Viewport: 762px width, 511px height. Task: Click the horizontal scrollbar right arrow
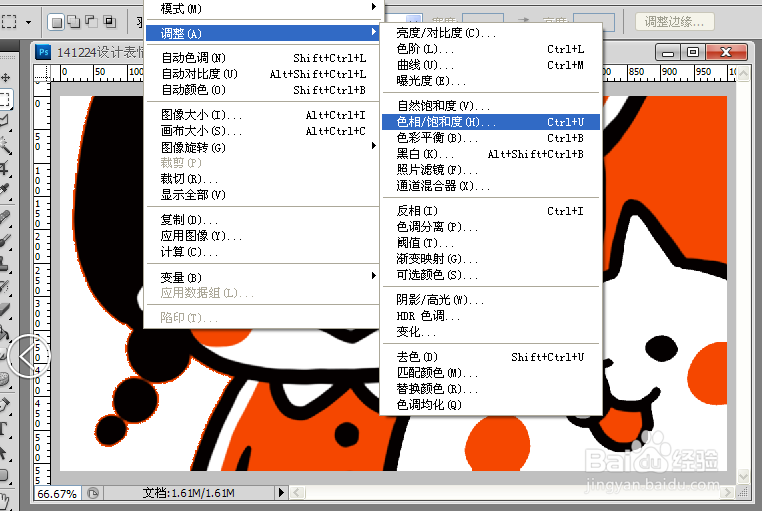[727, 493]
